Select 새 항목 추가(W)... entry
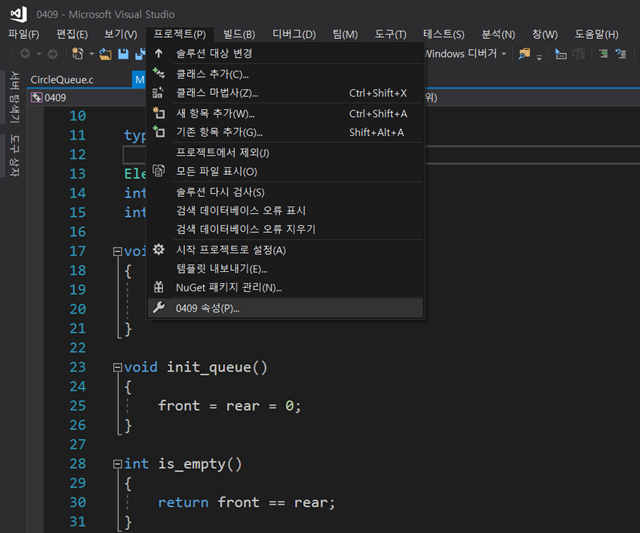This screenshot has height=533, width=640. tap(286, 113)
